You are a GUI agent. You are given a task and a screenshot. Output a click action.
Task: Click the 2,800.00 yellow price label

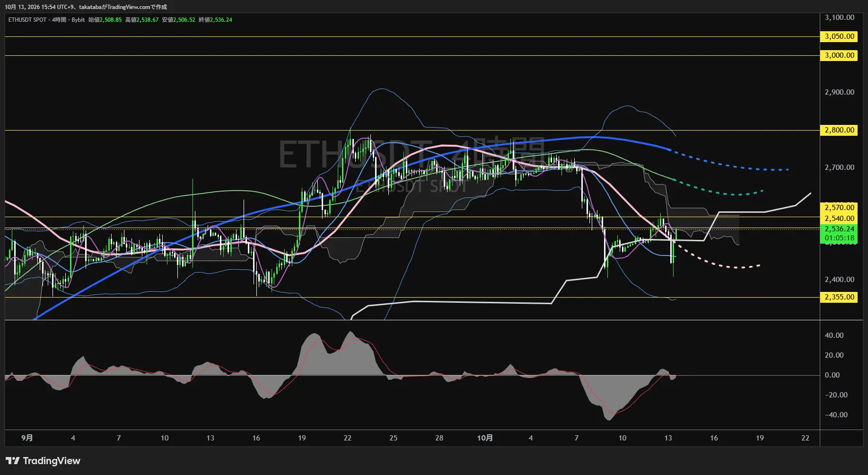pyautogui.click(x=839, y=130)
